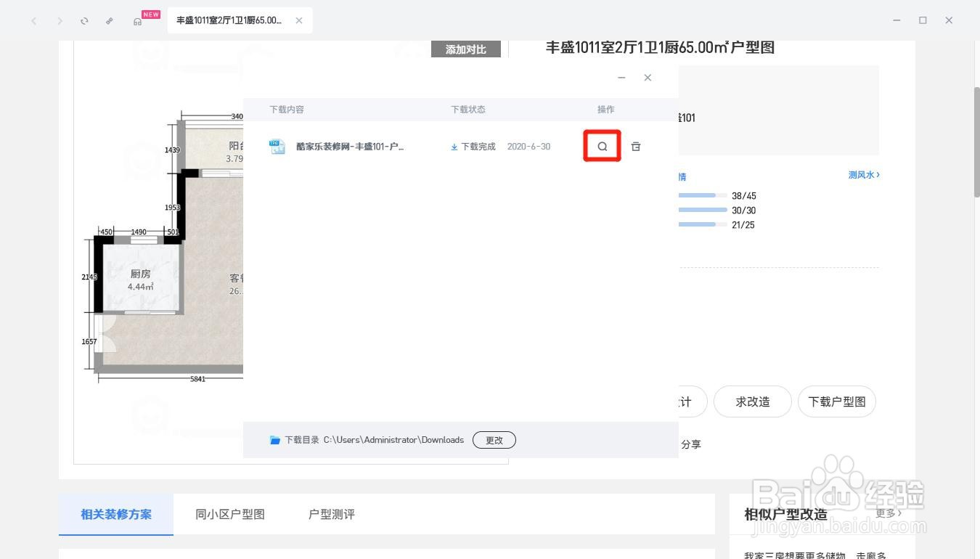Go forward with the forward arrow

(x=60, y=20)
